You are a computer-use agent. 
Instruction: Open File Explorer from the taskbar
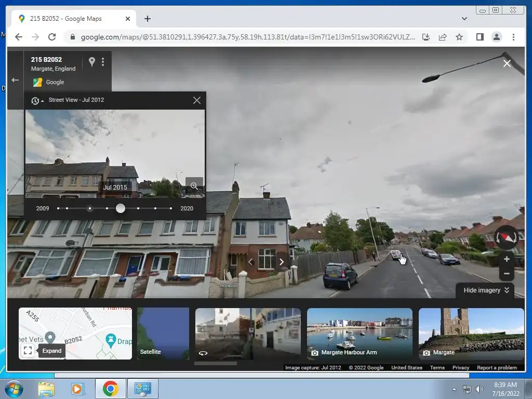tap(46, 389)
